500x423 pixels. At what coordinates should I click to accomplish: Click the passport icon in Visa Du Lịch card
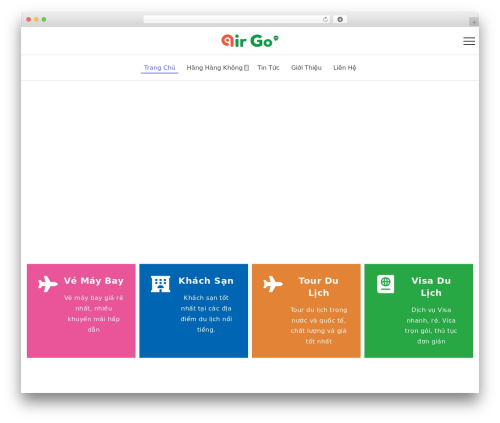(385, 284)
